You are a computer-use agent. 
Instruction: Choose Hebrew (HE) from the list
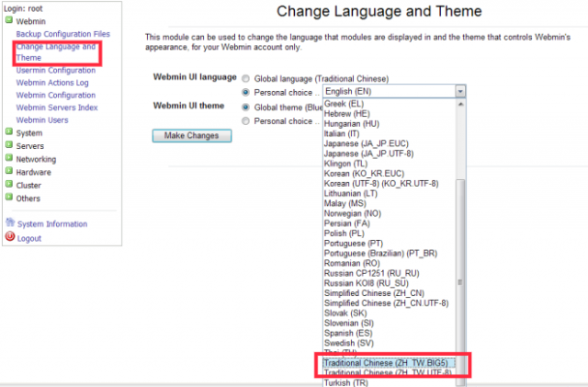[x=390, y=114]
